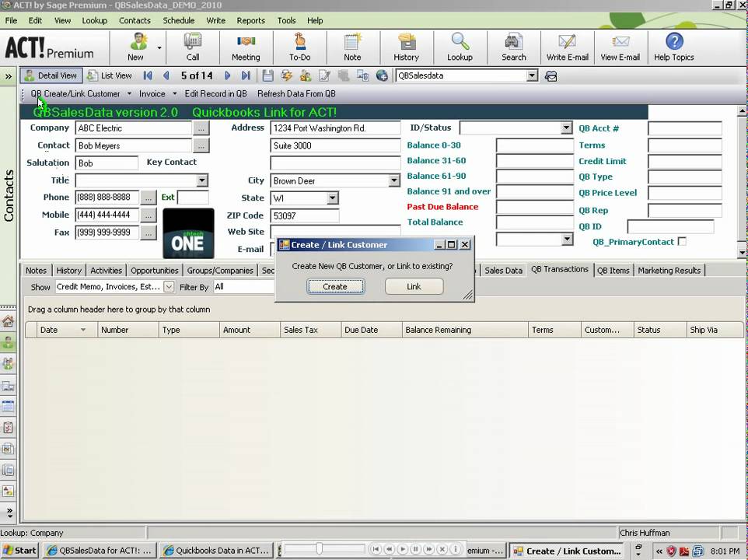Click the red shield tray icon

pos(671,551)
